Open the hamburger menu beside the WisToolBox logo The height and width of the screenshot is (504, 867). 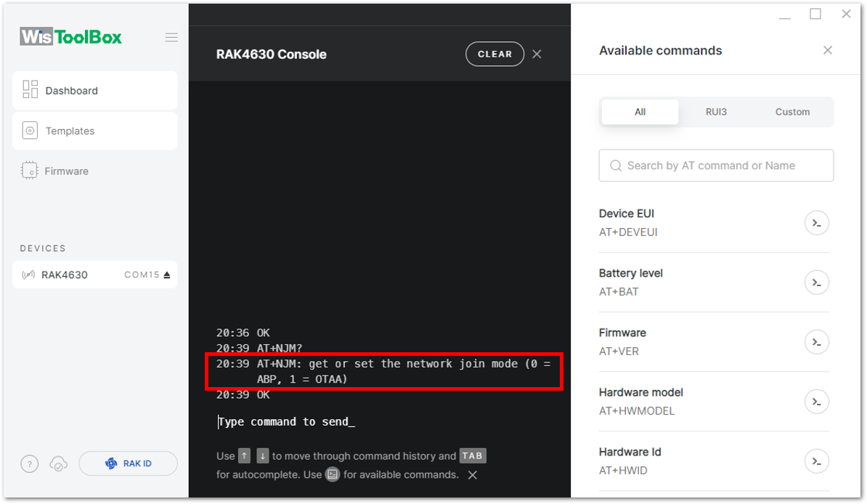(171, 38)
